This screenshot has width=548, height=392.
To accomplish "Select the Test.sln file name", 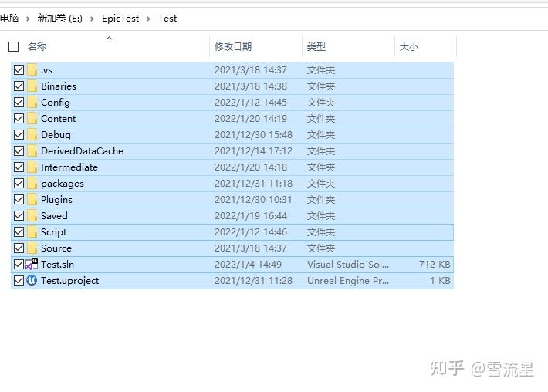I will click(57, 265).
